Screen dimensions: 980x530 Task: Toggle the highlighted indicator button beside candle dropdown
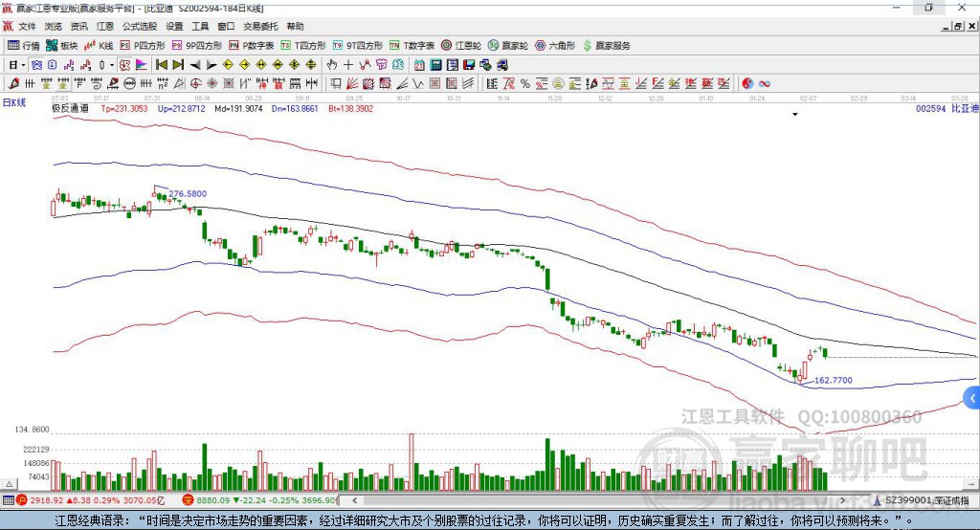pyautogui.click(x=124, y=65)
